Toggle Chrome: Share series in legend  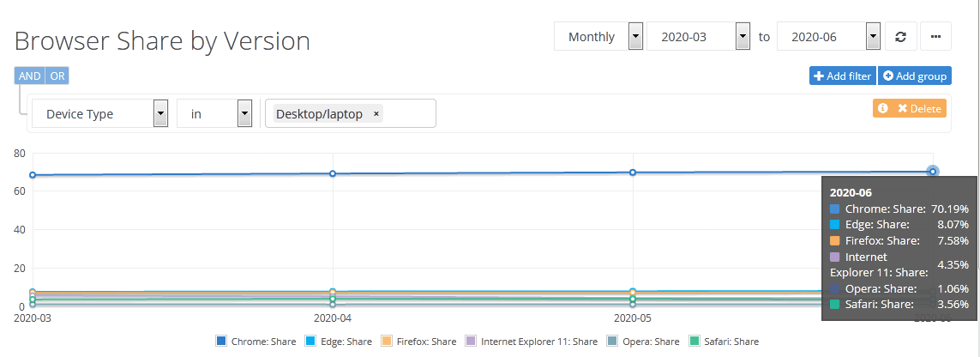click(256, 342)
